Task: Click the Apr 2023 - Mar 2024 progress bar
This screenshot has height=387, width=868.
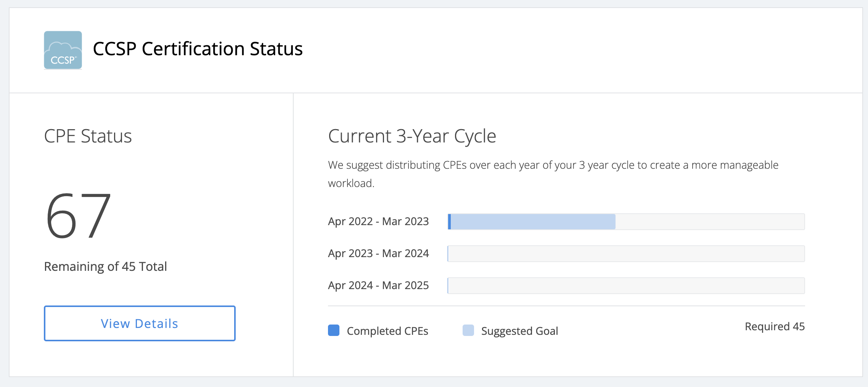Action: click(626, 254)
